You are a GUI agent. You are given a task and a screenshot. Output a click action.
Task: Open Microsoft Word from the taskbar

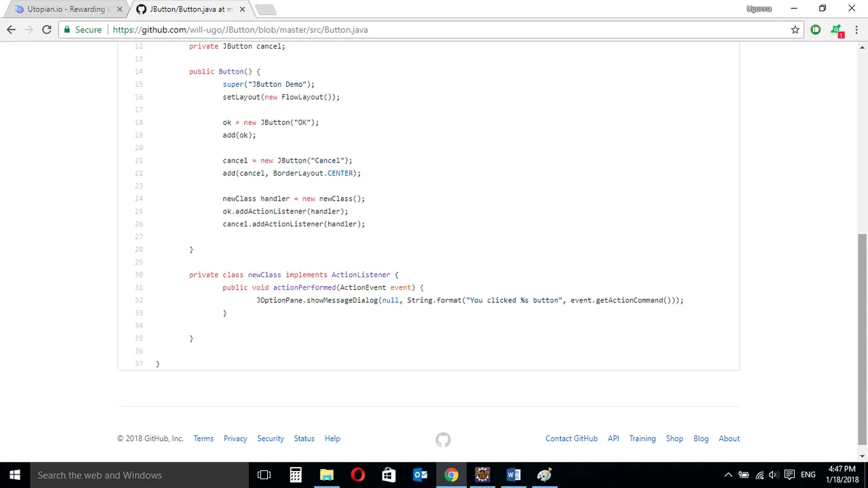coord(513,475)
